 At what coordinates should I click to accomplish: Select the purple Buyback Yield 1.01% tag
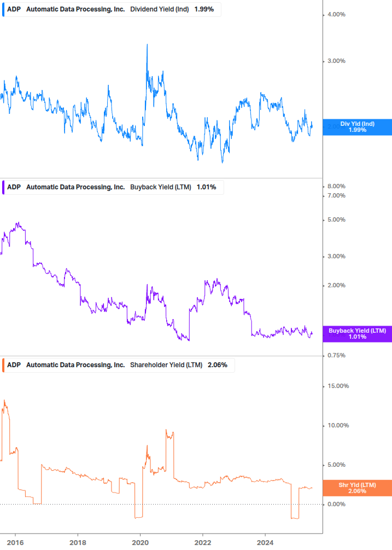pos(358,334)
